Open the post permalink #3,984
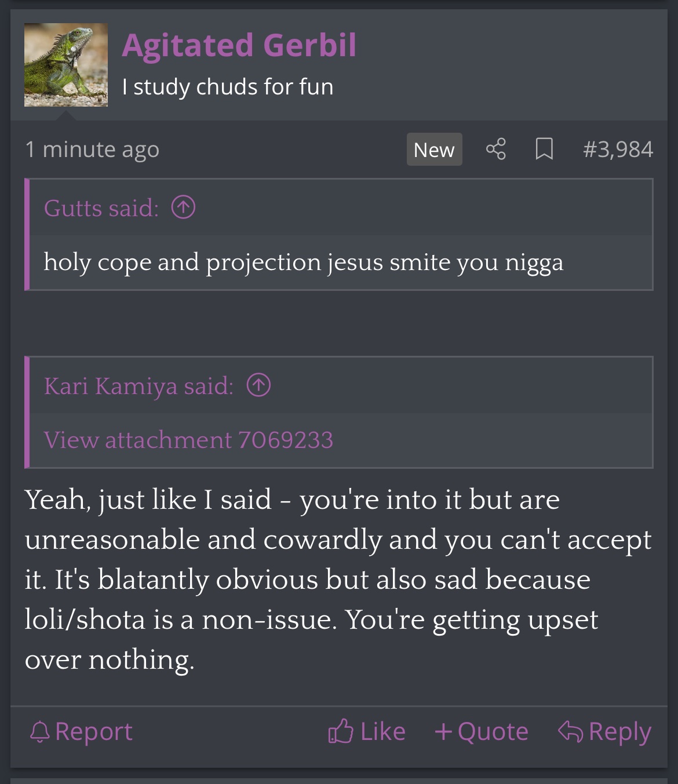 pos(618,149)
